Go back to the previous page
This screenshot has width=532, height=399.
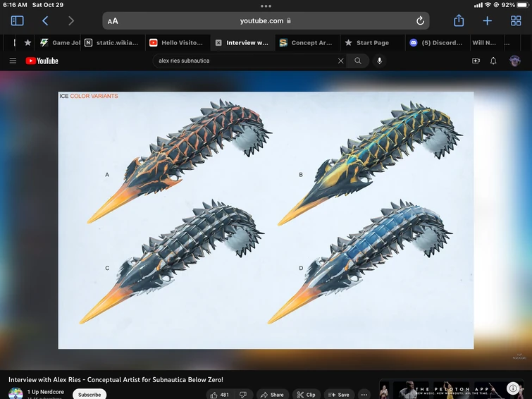point(45,20)
